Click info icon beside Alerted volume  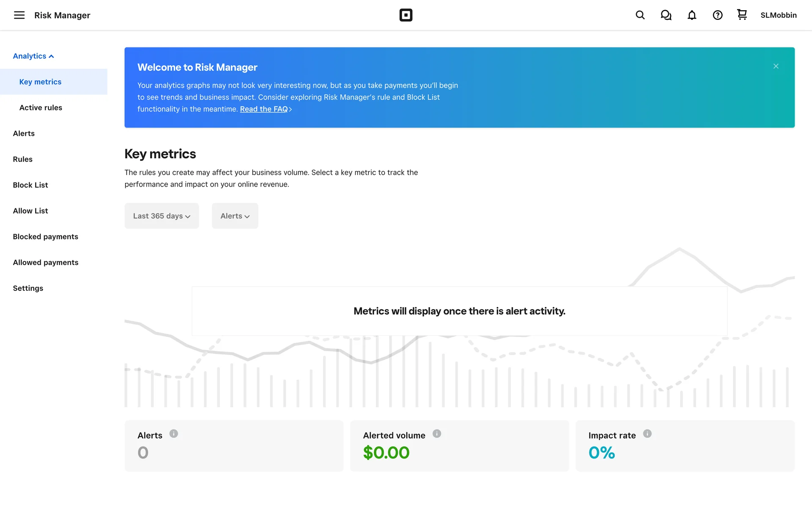click(436, 433)
